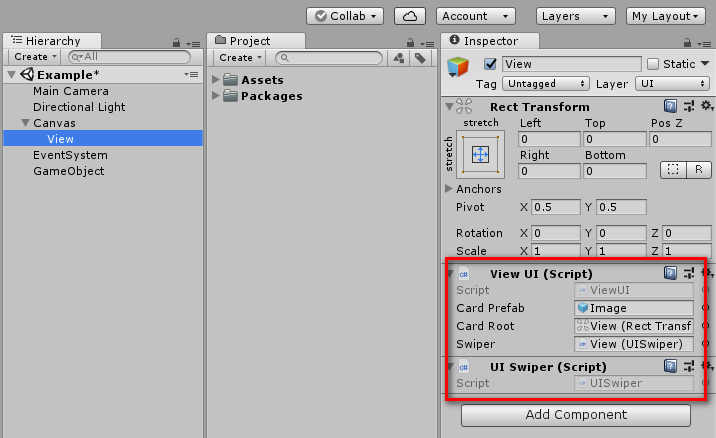
Task: Switch to the Inspector tab
Action: coord(490,41)
